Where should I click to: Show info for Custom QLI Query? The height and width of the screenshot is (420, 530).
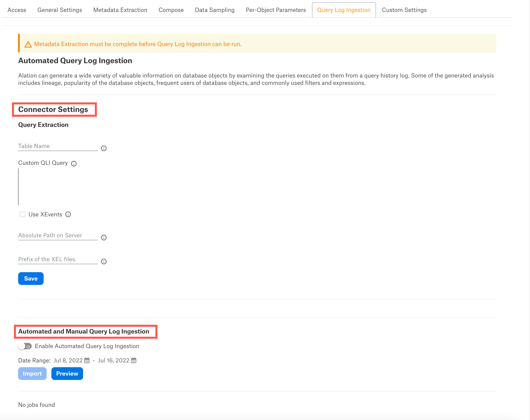pos(74,164)
